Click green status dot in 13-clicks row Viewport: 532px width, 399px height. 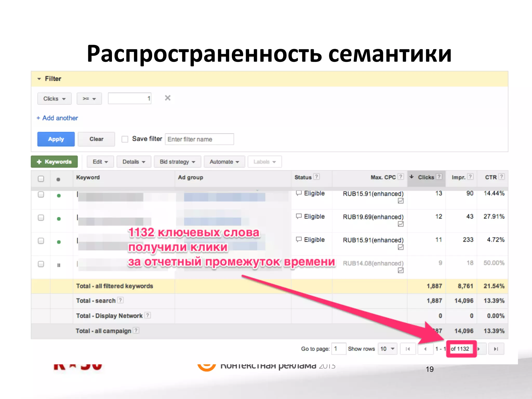[59, 196]
